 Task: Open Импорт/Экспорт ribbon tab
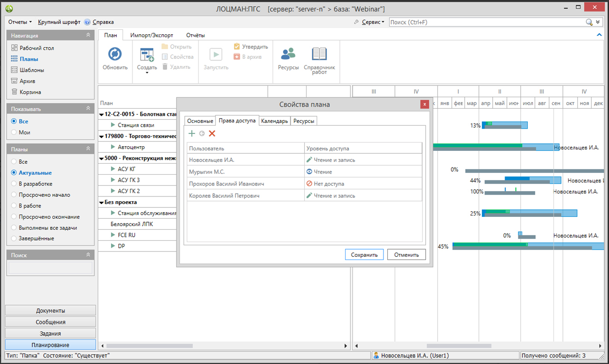pos(151,35)
